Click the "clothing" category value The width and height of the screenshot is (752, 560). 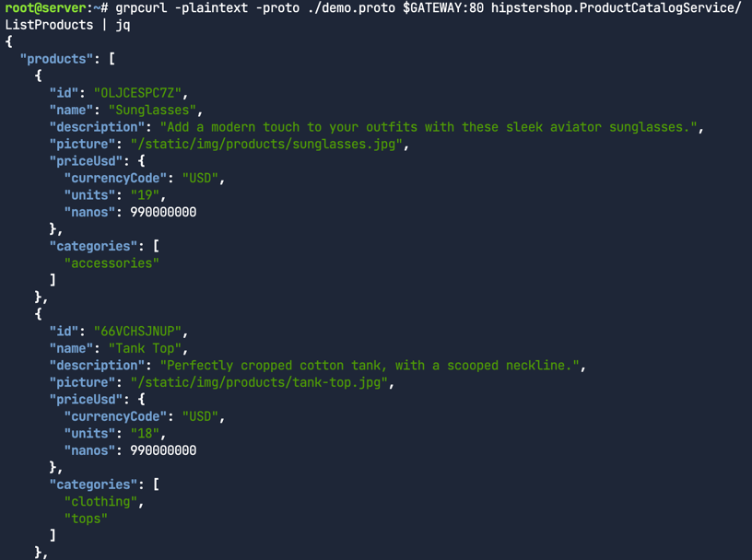100,502
